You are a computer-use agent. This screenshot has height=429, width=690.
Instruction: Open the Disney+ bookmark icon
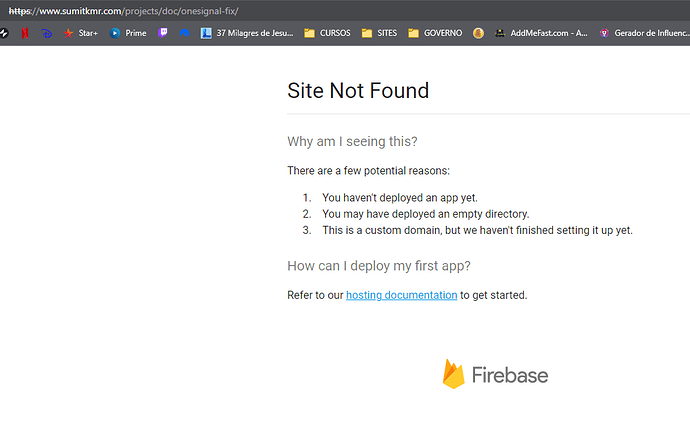pos(46,33)
